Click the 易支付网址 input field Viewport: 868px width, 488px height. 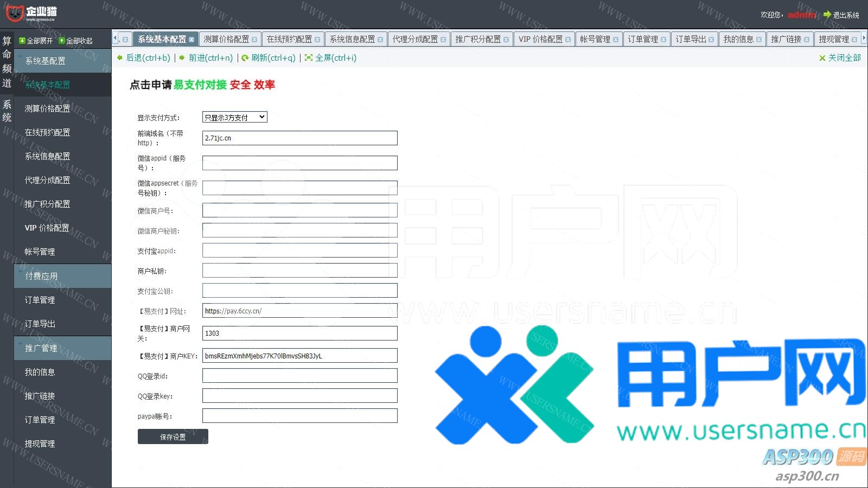click(300, 311)
